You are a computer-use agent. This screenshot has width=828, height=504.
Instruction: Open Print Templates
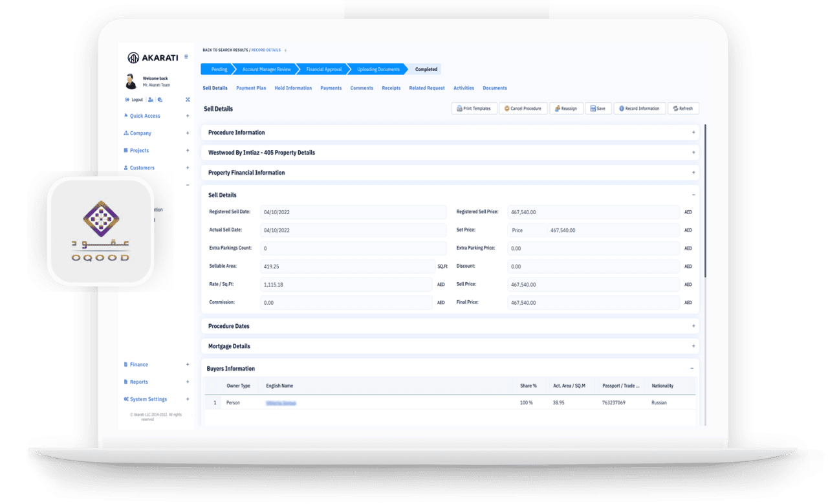point(474,109)
